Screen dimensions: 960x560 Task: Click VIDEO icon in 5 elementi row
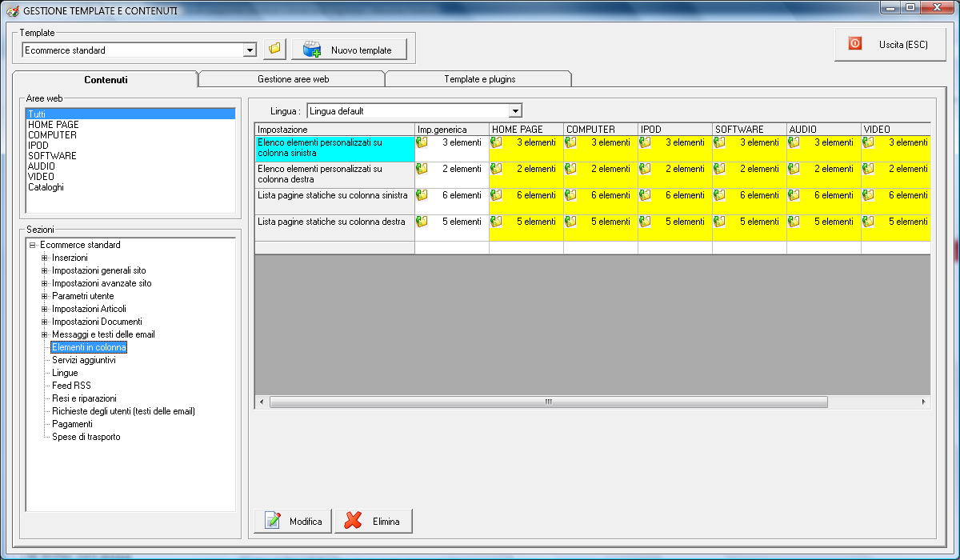click(868, 222)
